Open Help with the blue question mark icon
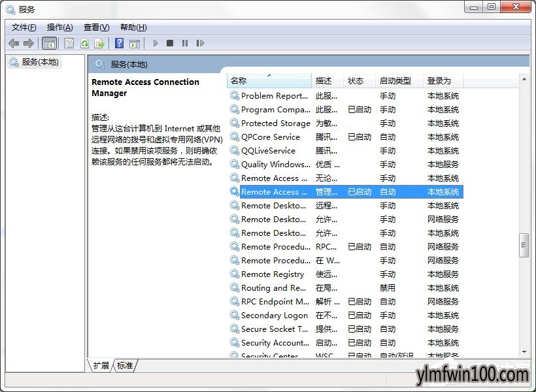The height and width of the screenshot is (392, 536). [x=119, y=43]
